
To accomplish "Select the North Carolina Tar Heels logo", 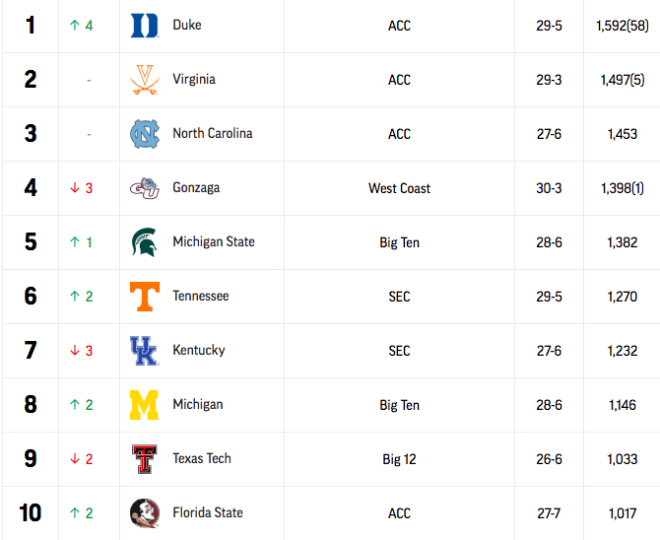I will (144, 134).
